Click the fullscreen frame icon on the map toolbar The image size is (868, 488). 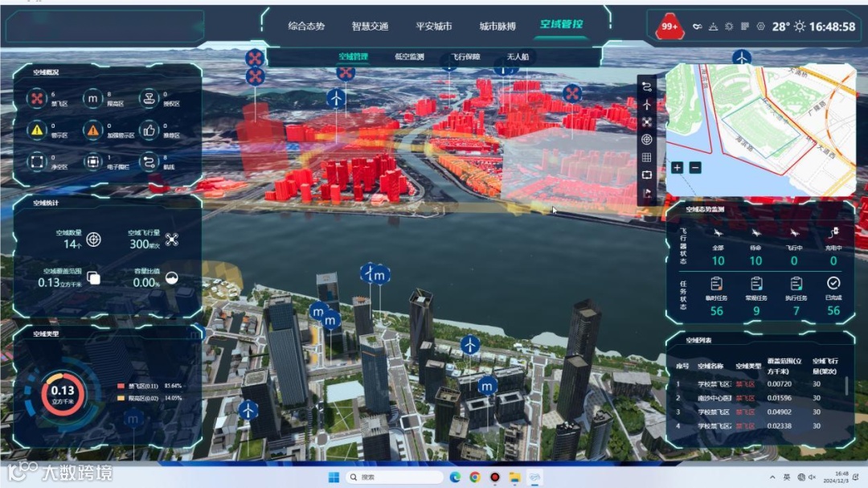click(x=646, y=173)
